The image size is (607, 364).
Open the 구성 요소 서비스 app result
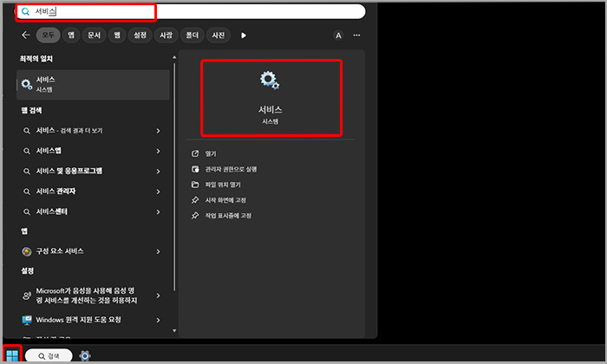coord(93,251)
